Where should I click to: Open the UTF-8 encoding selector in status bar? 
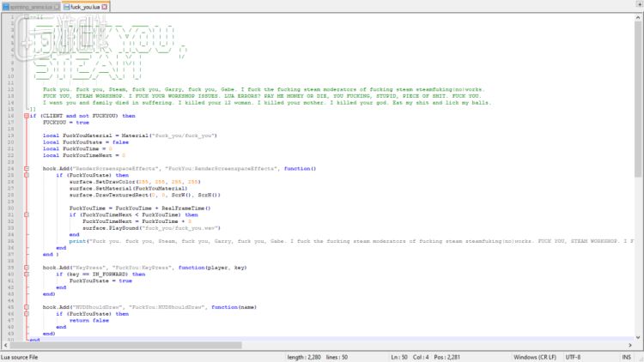[574, 357]
